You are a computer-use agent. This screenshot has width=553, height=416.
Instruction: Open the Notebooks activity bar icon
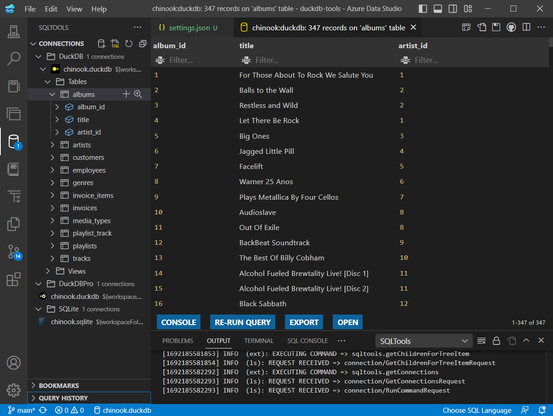coord(13,86)
